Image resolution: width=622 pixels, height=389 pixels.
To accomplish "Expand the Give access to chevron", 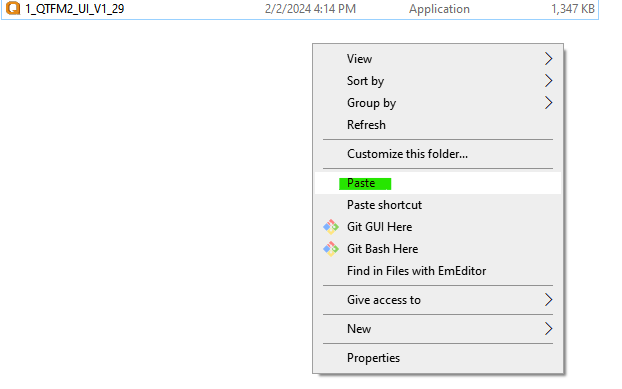I will pos(549,300).
